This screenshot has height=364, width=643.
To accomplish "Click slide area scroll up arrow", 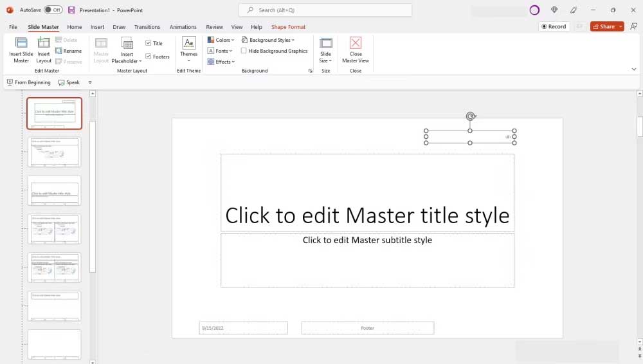I will (639, 93).
